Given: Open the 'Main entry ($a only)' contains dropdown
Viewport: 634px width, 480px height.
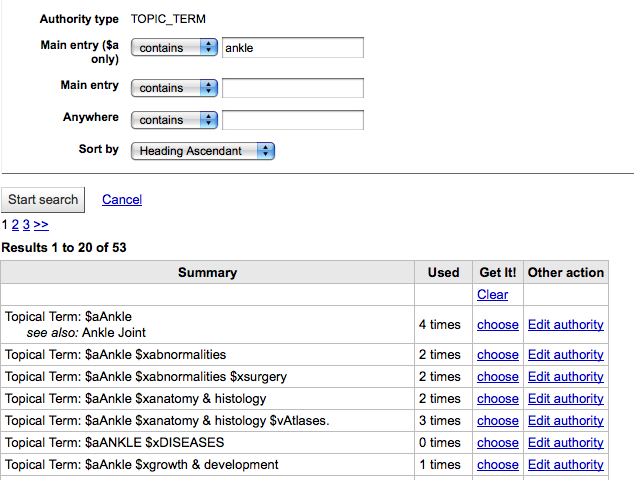Looking at the screenshot, I should tap(174, 48).
